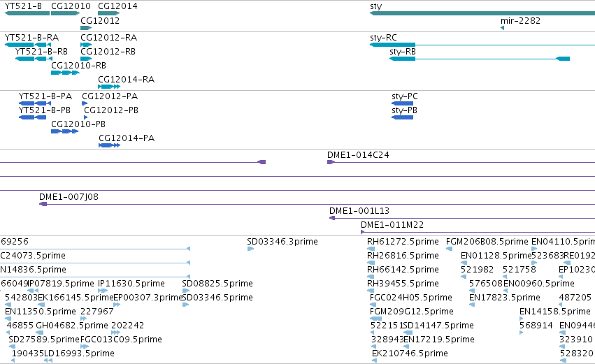The width and height of the screenshot is (595, 364).
Task: Select the SD08825.5prime EST arrow
Action: pyautogui.click(x=185, y=291)
